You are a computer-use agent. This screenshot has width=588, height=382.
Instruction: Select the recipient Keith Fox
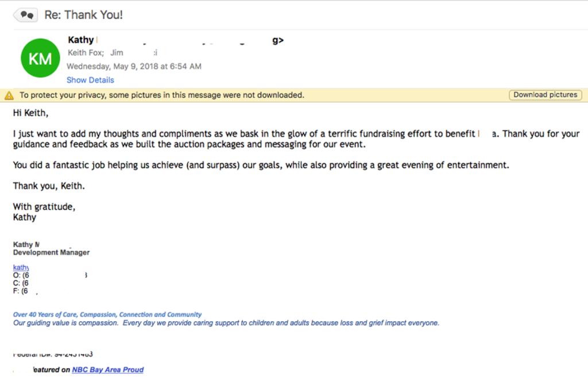coord(86,53)
